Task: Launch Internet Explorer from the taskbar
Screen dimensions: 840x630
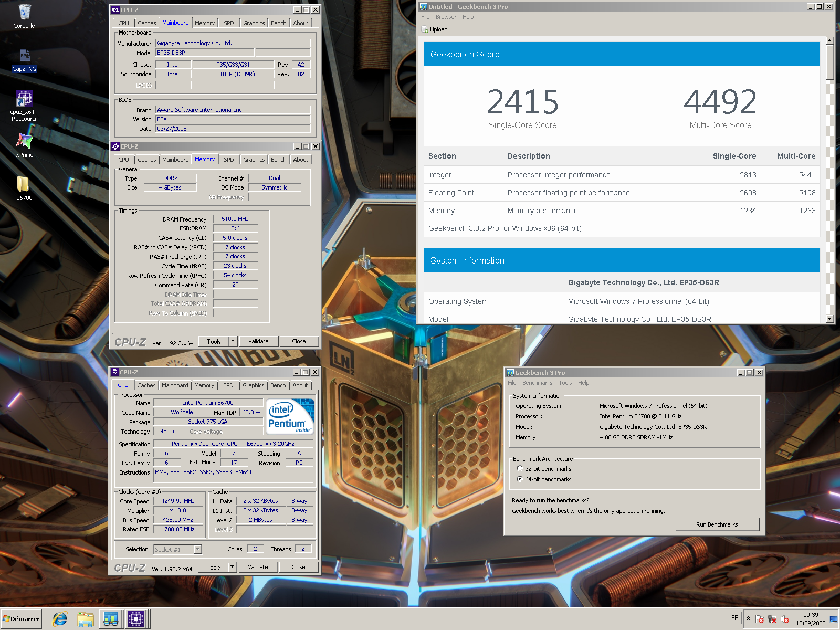Action: [x=60, y=619]
